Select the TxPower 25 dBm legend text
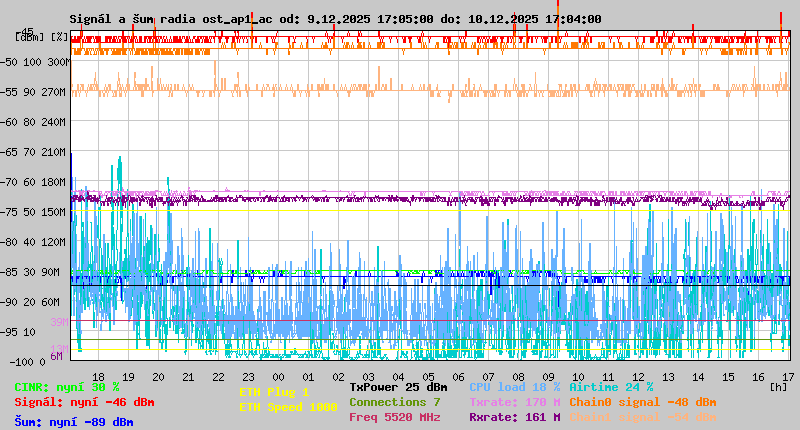The width and height of the screenshot is (800, 430). (x=398, y=387)
